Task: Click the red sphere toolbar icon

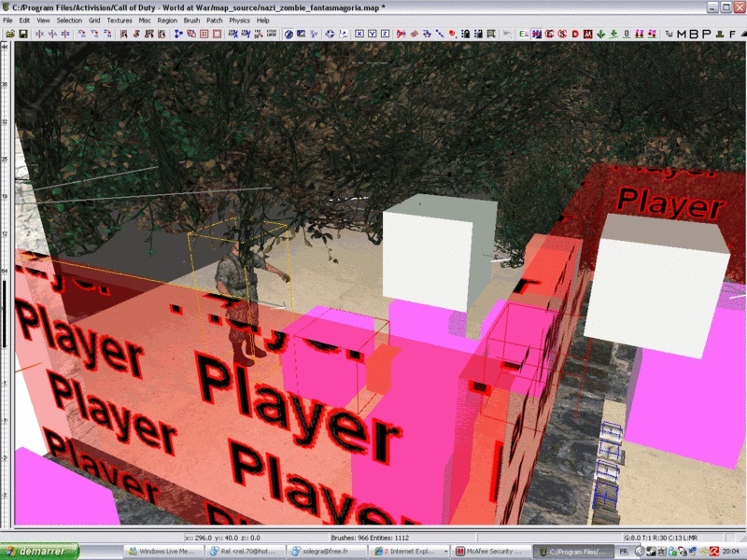Action: (x=453, y=34)
